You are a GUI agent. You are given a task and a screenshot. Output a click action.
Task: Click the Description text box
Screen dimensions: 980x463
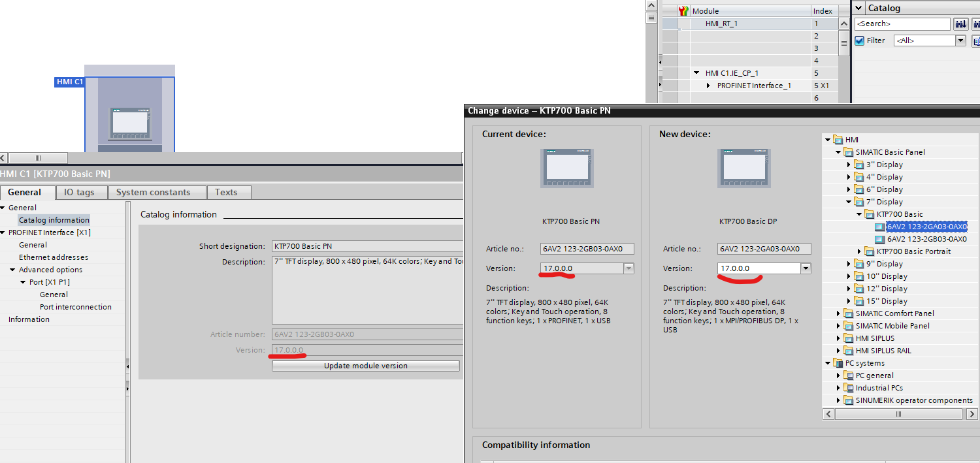click(x=367, y=290)
